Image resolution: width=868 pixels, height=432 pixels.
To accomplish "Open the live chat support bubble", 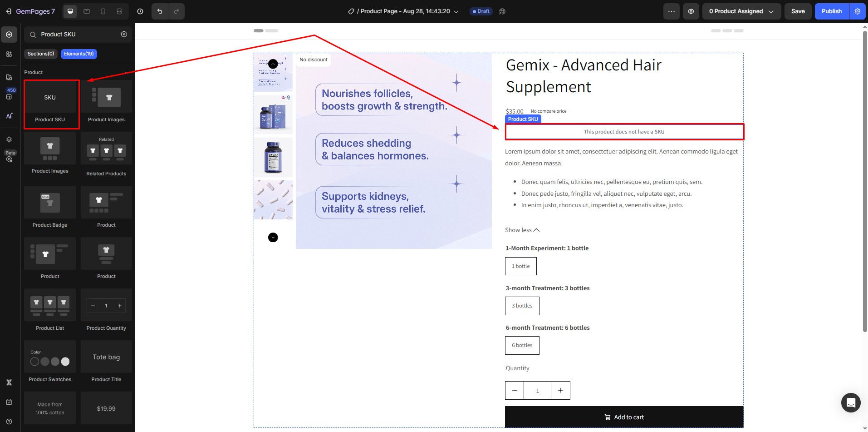I will click(x=850, y=402).
